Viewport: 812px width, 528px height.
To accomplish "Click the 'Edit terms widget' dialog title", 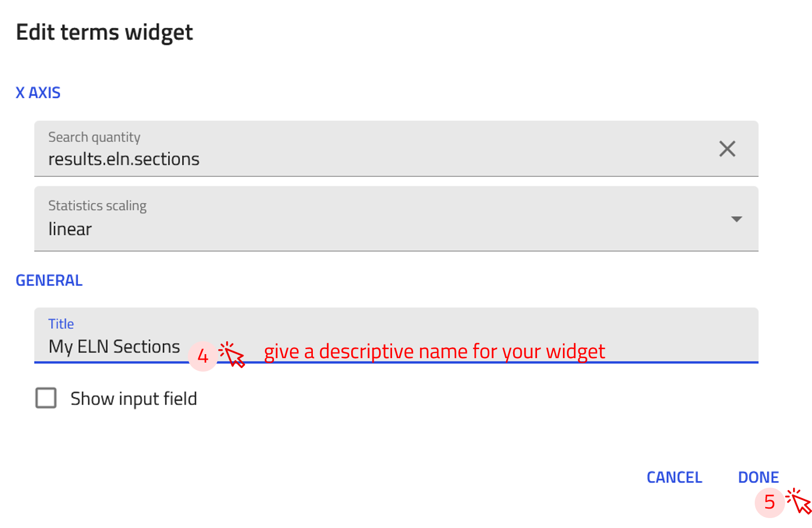I will 104,32.
